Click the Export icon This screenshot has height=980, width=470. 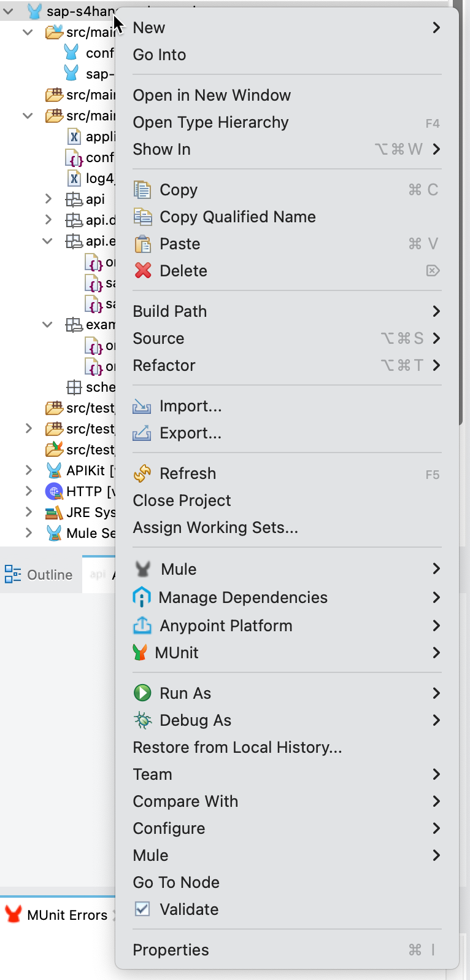(142, 434)
